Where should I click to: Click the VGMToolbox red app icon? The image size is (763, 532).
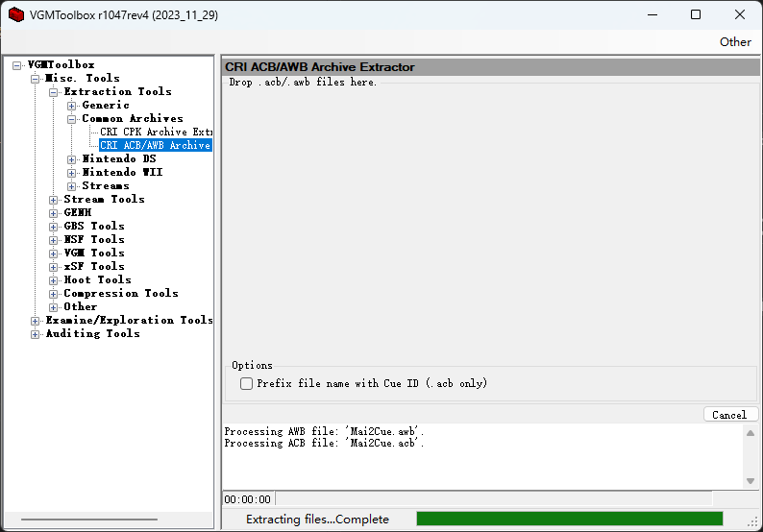(x=15, y=14)
